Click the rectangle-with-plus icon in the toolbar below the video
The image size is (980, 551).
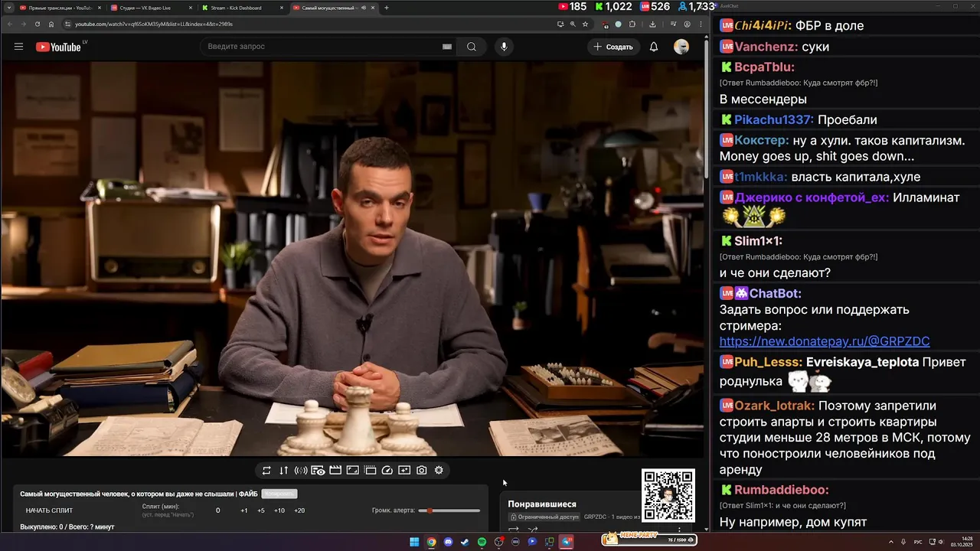[x=404, y=471]
